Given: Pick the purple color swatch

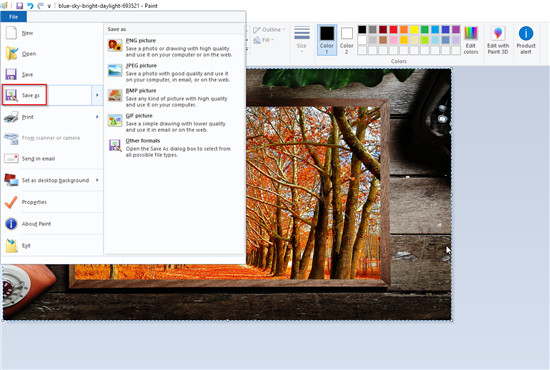Looking at the screenshot, I should 456,29.
